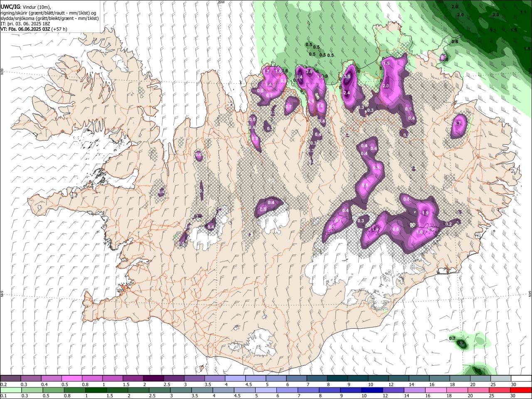Click the 0.1 label under the lower legend
Image resolution: width=532 pixels, height=399 pixels.
(3, 397)
